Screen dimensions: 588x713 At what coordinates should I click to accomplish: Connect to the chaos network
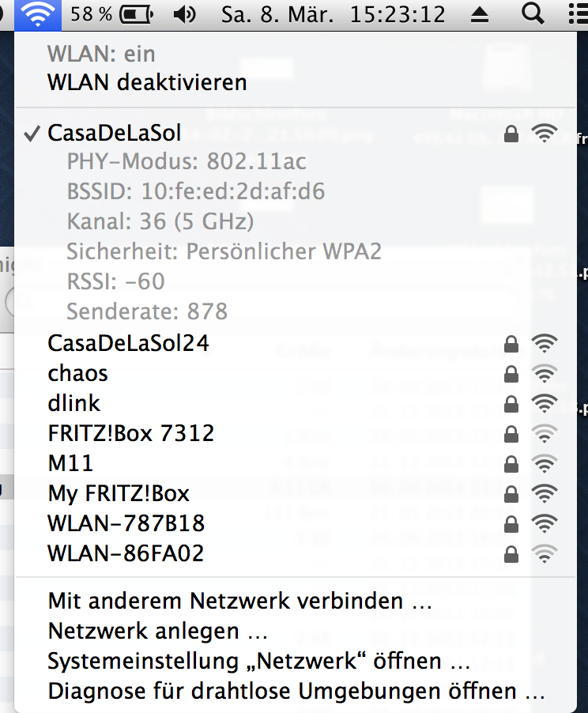pyautogui.click(x=296, y=373)
